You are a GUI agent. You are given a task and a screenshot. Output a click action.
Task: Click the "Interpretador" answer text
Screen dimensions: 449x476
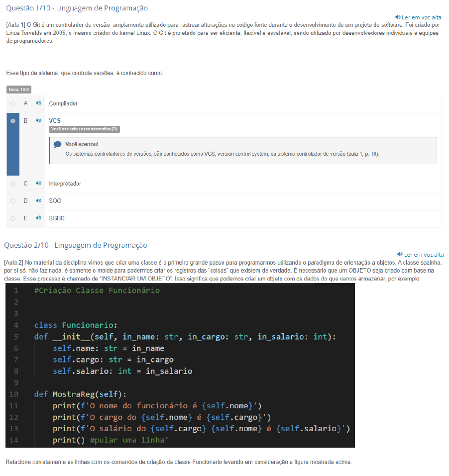[65, 184]
